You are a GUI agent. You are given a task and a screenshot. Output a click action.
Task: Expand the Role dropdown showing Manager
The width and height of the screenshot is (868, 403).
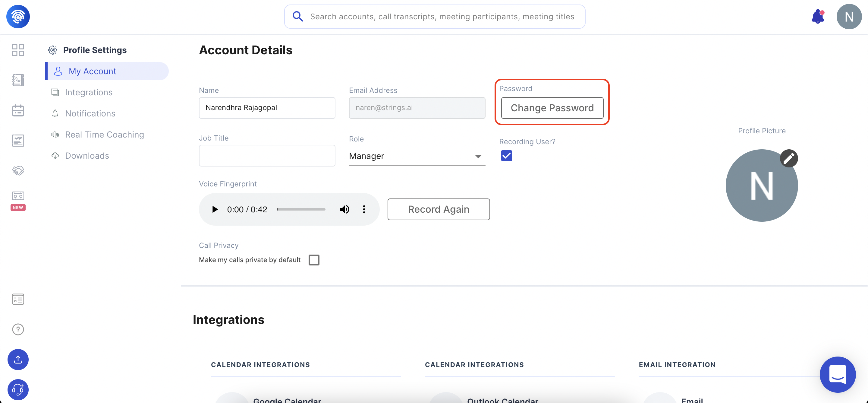click(417, 156)
